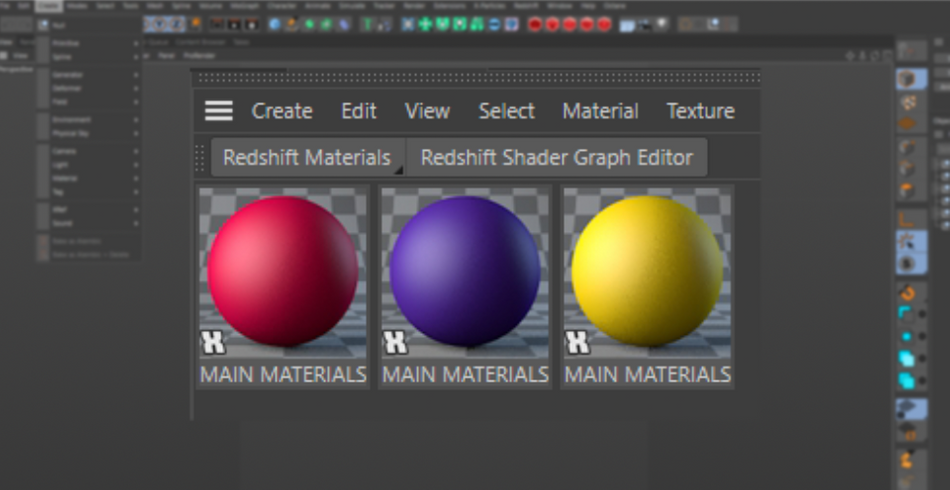The image size is (950, 490).
Task: Expand Spline submenu in Create menu
Action: [88, 57]
